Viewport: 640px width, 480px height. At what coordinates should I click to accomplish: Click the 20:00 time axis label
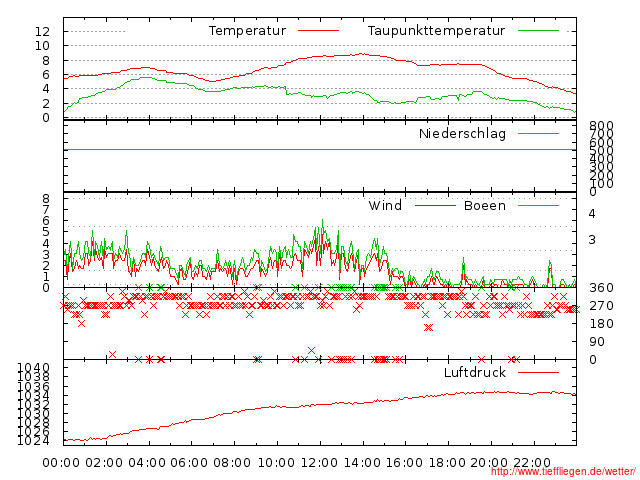tap(490, 463)
